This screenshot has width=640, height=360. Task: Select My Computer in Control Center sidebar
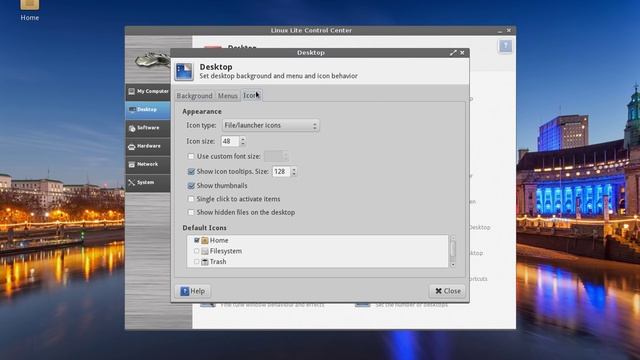(148, 92)
